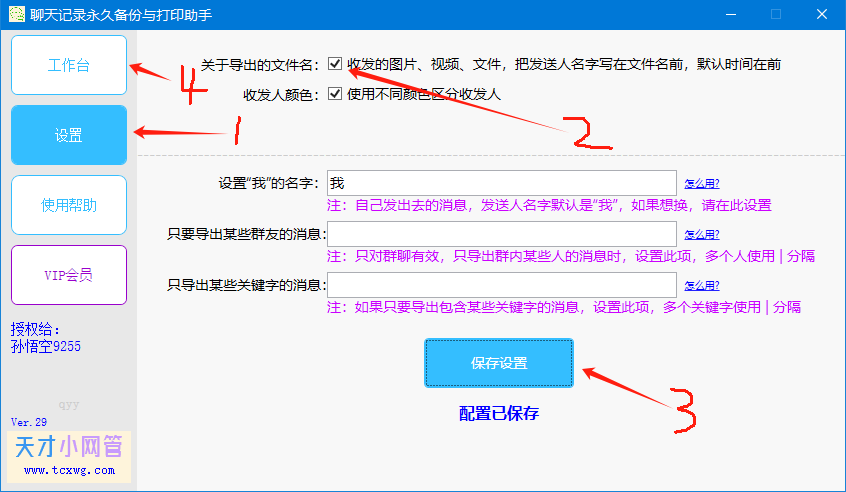Go to the VIP会员 membership tab
Screen dimensions: 846x492
tap(69, 275)
